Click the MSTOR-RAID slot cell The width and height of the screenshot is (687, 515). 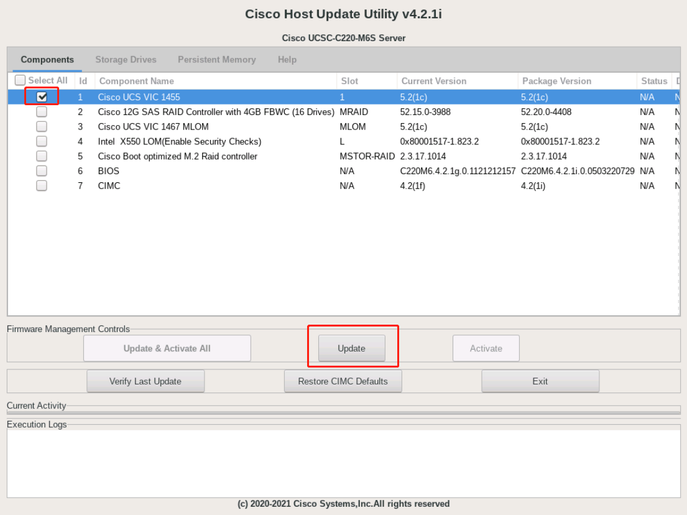(367, 156)
